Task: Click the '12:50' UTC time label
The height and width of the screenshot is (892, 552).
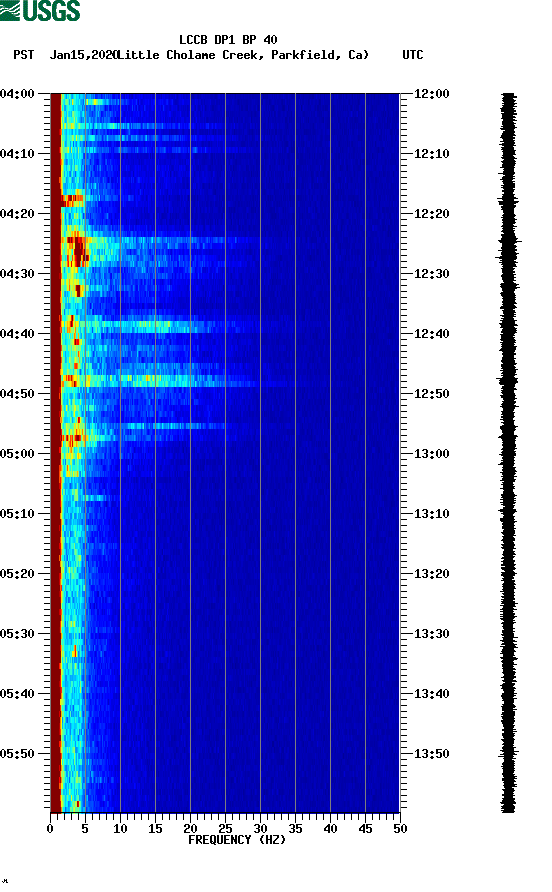Action: pos(432,394)
